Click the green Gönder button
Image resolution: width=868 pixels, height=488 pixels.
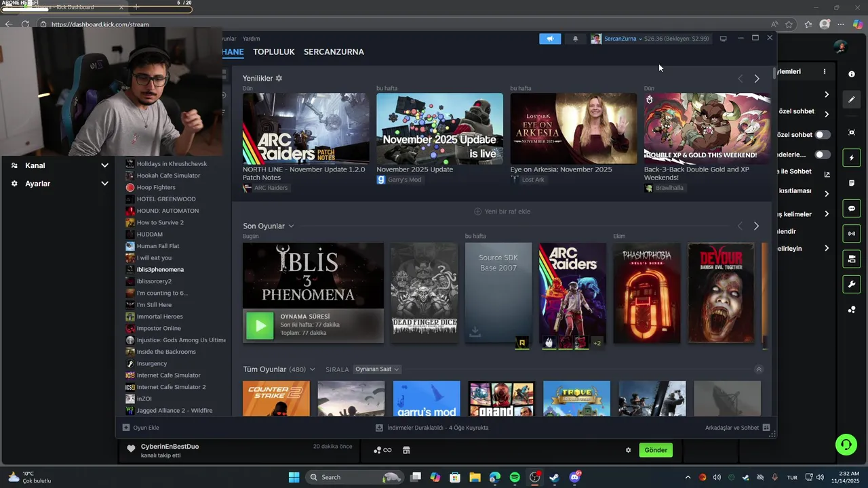click(656, 450)
